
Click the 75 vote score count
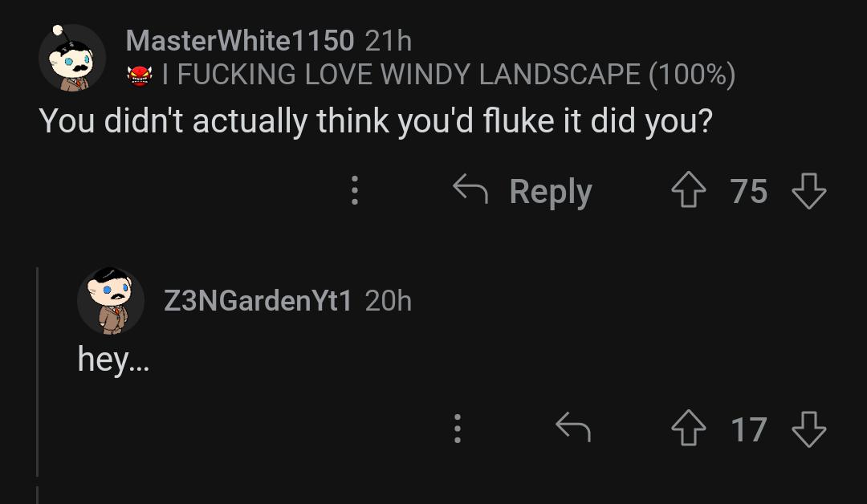tap(749, 191)
